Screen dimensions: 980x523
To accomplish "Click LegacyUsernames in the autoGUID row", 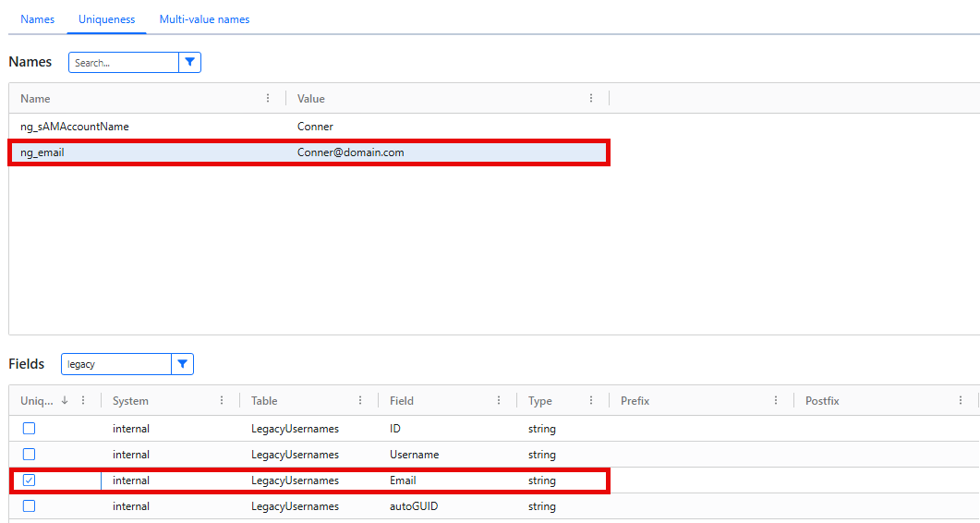I will pos(295,506).
